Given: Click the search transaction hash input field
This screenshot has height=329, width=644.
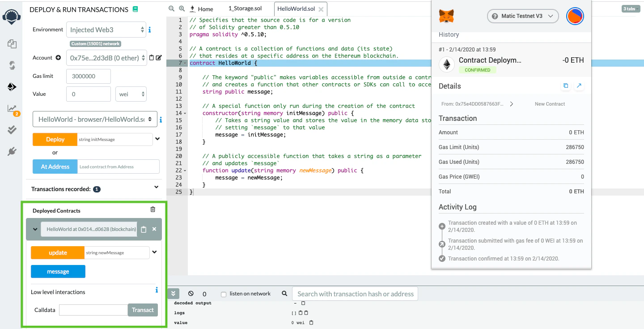Looking at the screenshot, I should click(355, 294).
